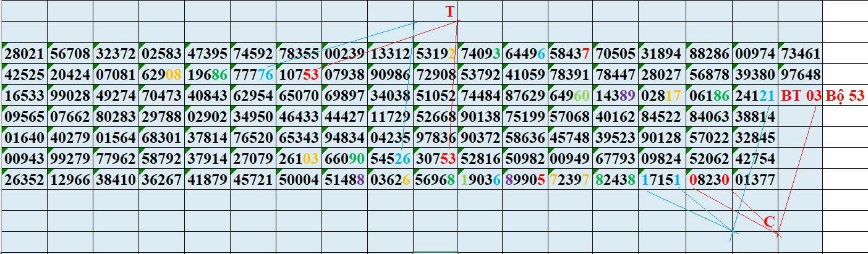Screen dimensions: 868x254
Task: Select the cell with value 09565
Action: point(23,117)
